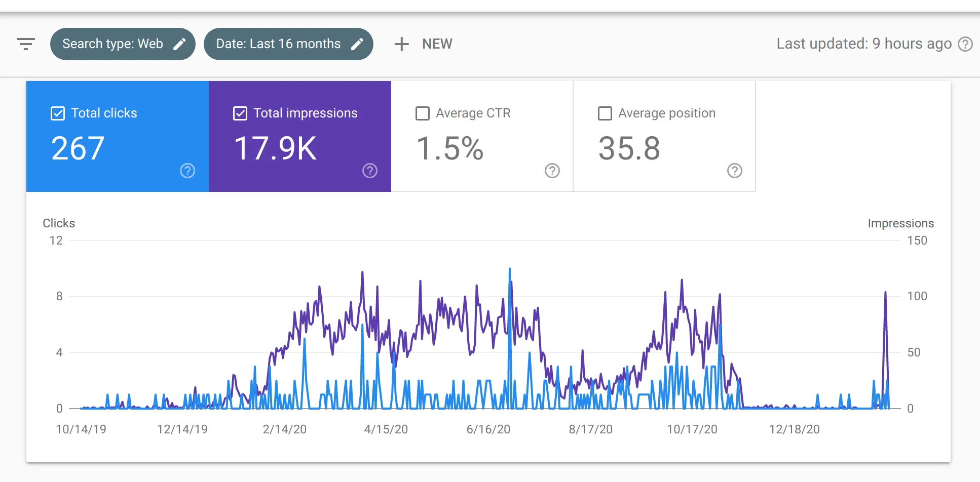Enable the Average CTR checkbox
Screen dimensions: 980x482
click(423, 113)
